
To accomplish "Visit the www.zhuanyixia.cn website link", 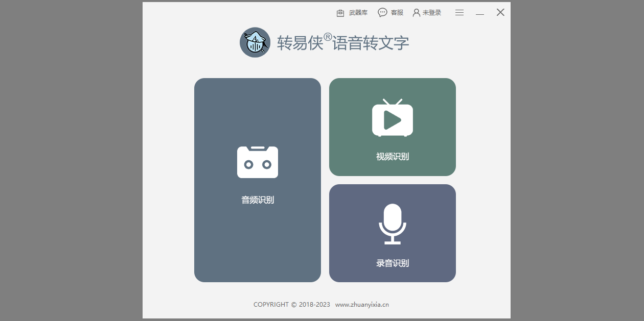I will click(x=362, y=304).
